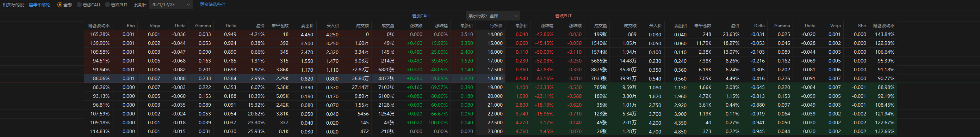This screenshot has height=137, width=980.
Task: Click the blue 看涨CALL section heading
Action: click(x=421, y=16)
